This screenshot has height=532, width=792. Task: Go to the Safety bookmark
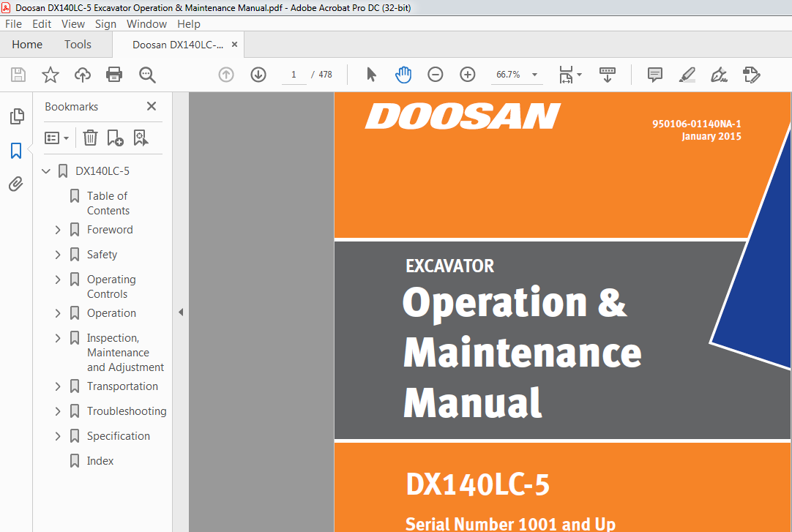(x=102, y=255)
